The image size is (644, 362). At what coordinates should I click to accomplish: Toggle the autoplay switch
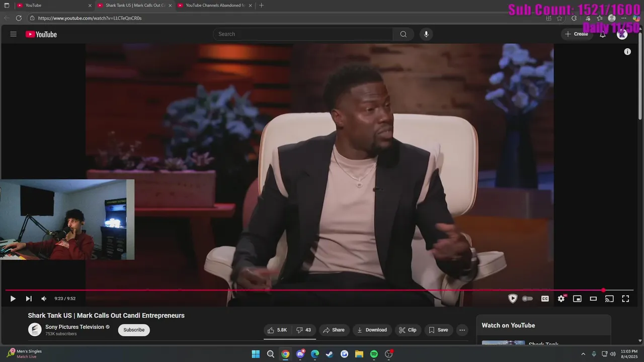[x=527, y=299]
